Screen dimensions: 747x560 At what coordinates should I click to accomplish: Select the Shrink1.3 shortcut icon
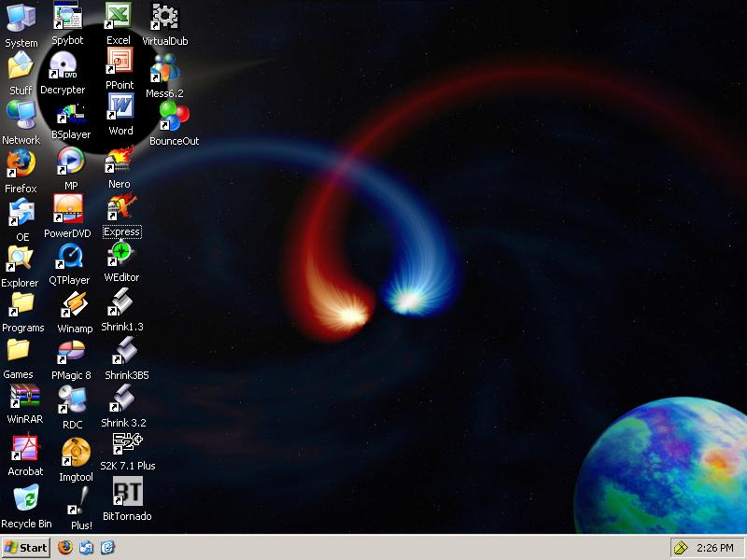coord(120,302)
